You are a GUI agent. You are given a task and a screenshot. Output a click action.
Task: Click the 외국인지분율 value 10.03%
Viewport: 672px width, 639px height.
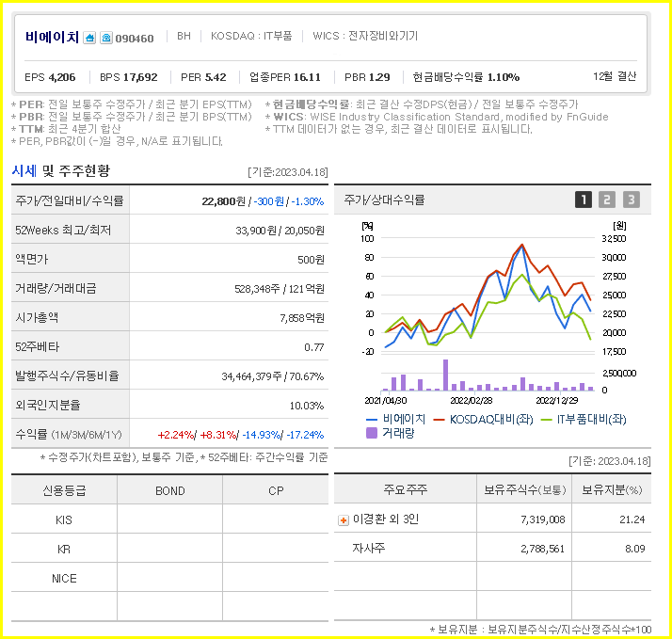point(307,406)
